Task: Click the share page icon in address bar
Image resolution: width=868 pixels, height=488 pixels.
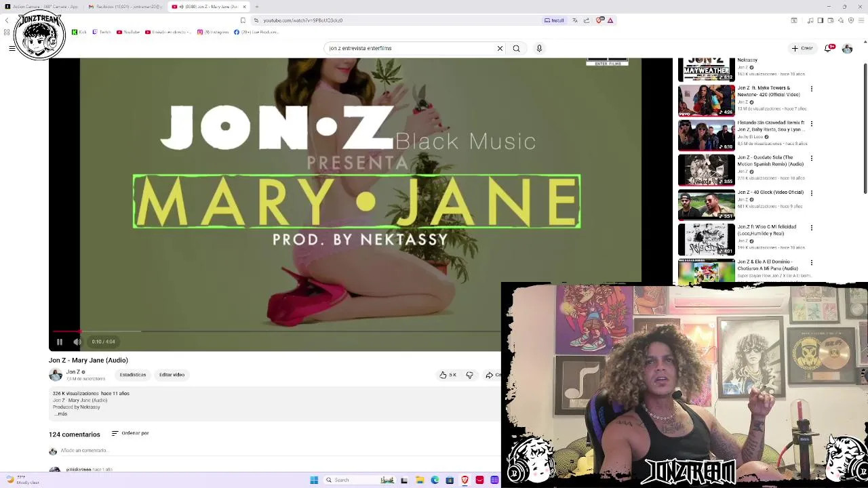Action: (587, 20)
